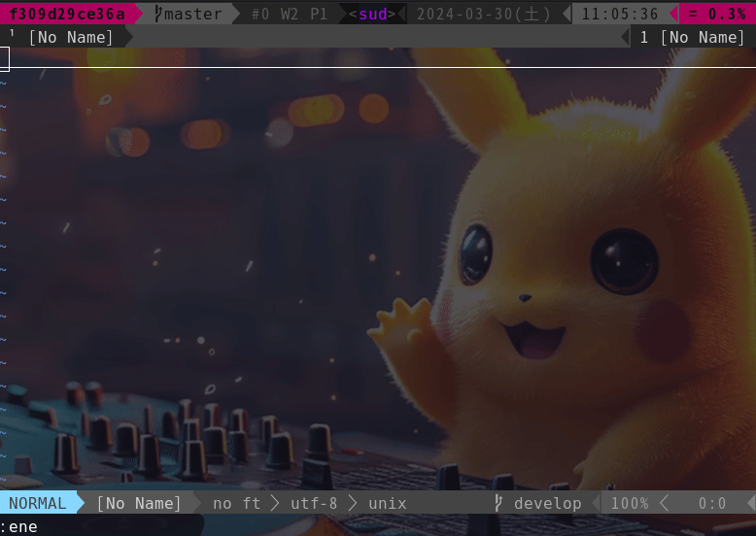
Task: Click the branch icon beside develop
Action: click(498, 503)
